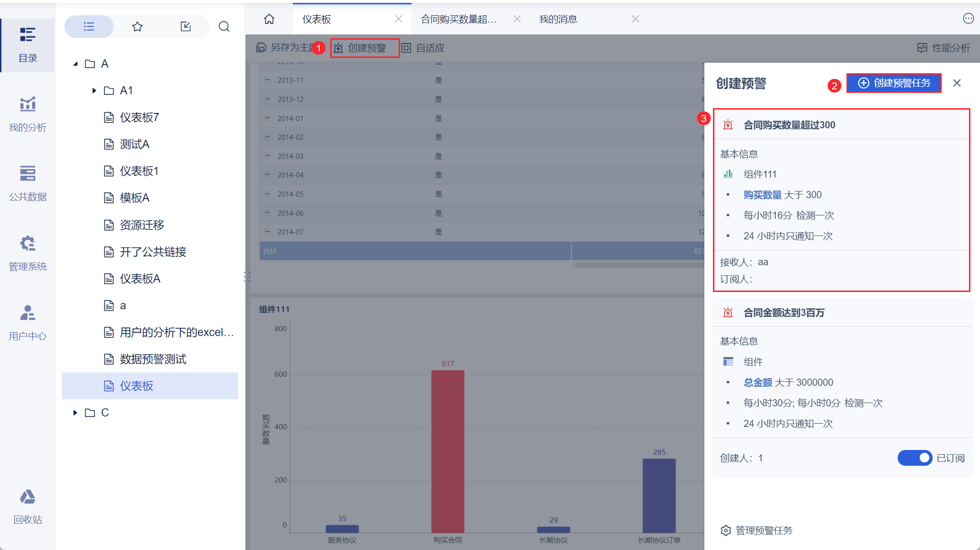Switch to the share/edit view icon
The height and width of the screenshot is (550, 980).
[x=186, y=26]
